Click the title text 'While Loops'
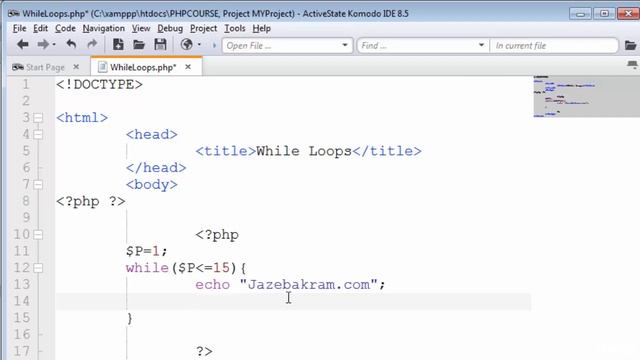This screenshot has width=640, height=360. [304, 151]
